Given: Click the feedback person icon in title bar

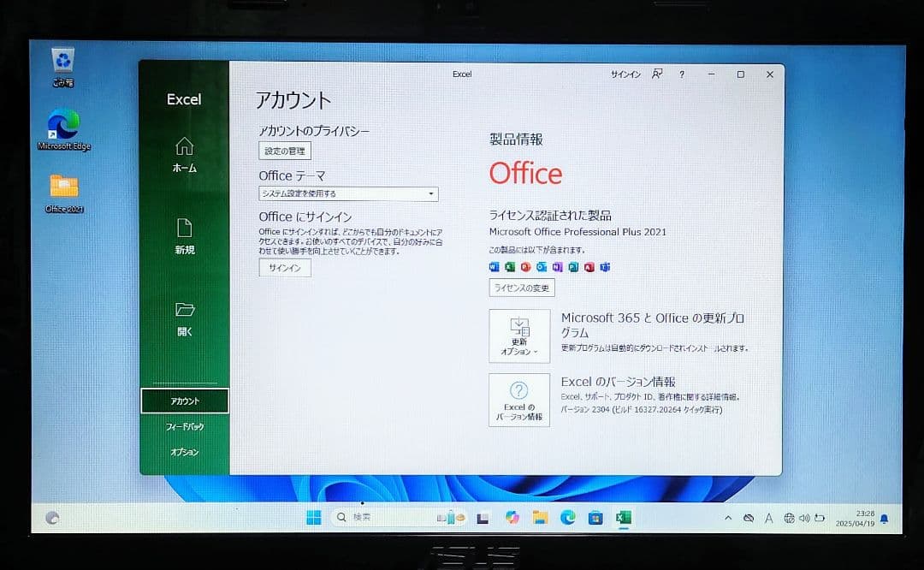Looking at the screenshot, I should [657, 74].
